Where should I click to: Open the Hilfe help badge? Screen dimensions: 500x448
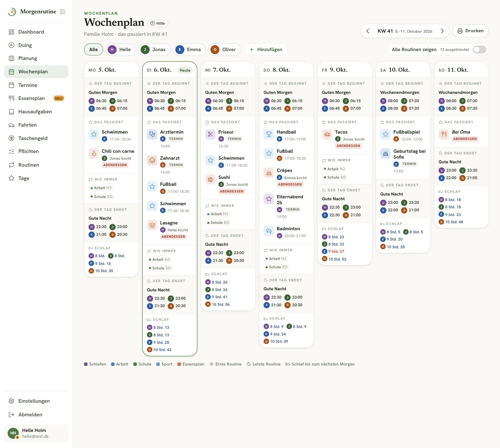[158, 23]
